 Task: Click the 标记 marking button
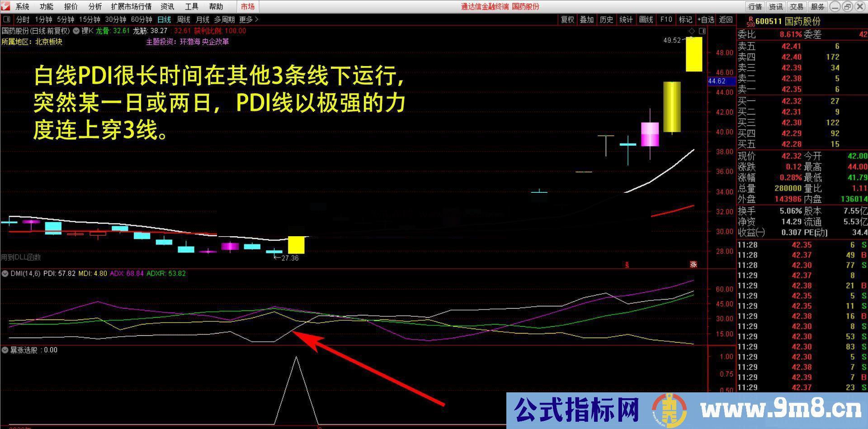(685, 19)
